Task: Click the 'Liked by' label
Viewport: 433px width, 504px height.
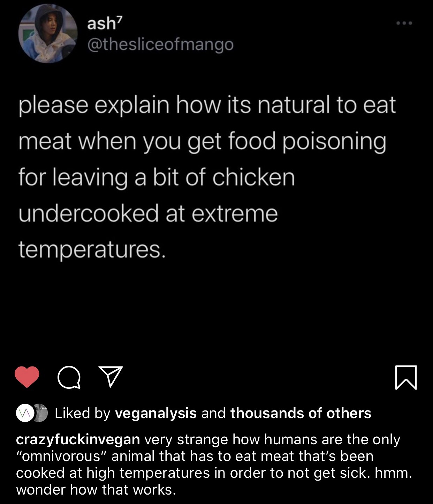Action: pyautogui.click(x=83, y=413)
